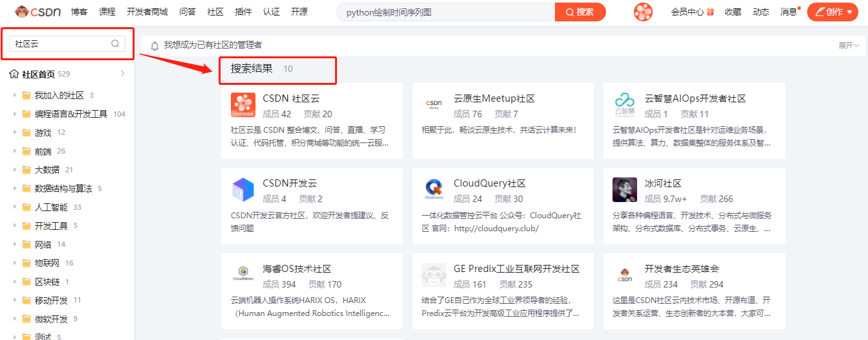Open the CSDN开发云 cube logo
Screen dimensions: 868x340
click(x=243, y=190)
